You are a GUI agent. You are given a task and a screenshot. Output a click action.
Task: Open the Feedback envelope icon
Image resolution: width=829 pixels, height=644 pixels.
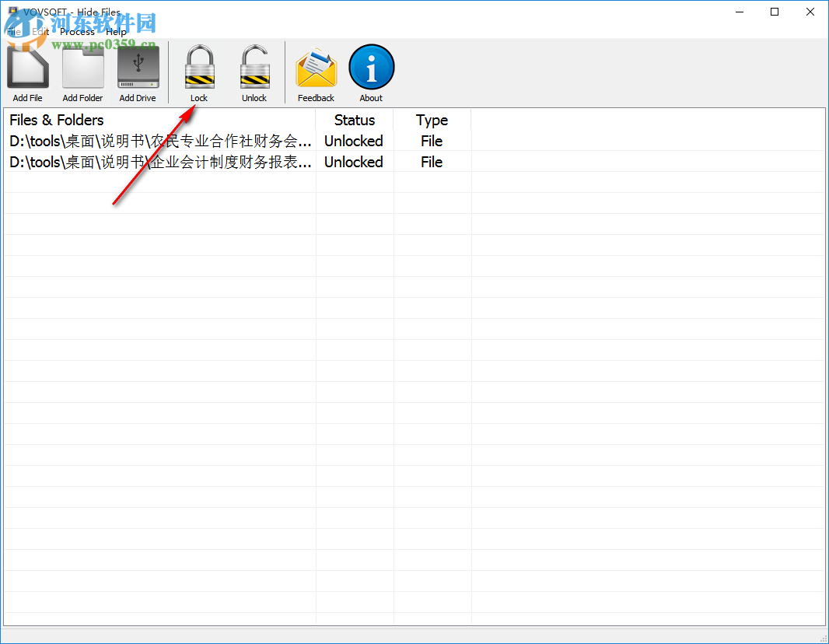coord(316,67)
